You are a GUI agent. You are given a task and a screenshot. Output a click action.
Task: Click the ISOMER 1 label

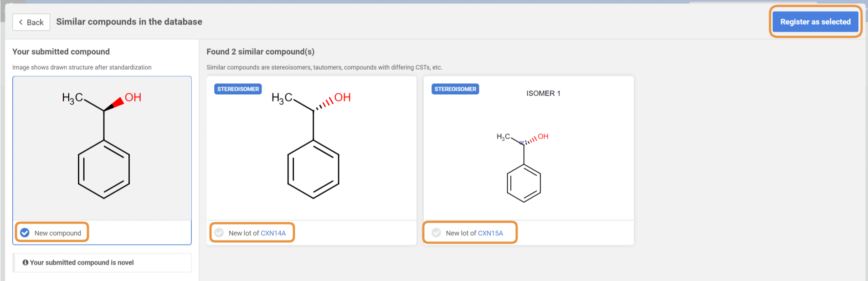coord(543,93)
